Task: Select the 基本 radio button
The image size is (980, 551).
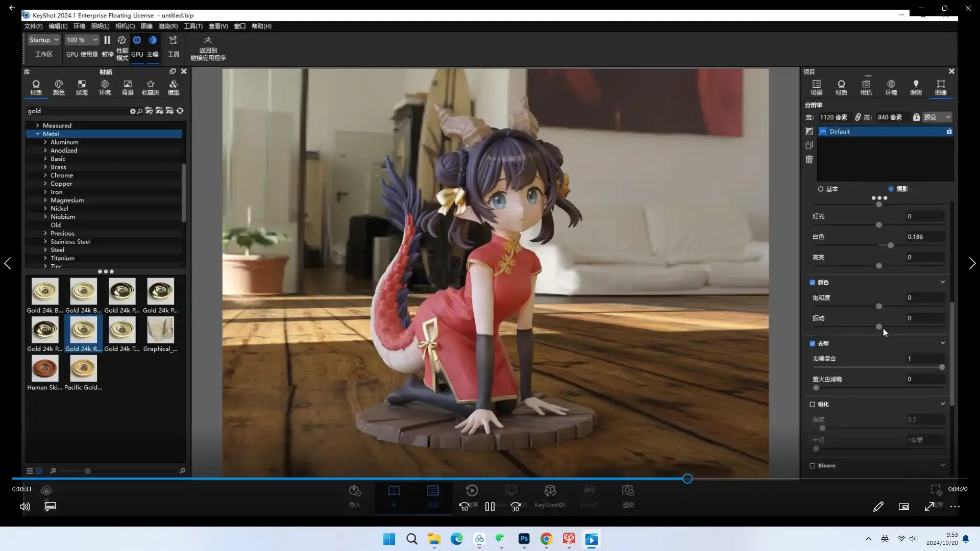Action: point(821,189)
